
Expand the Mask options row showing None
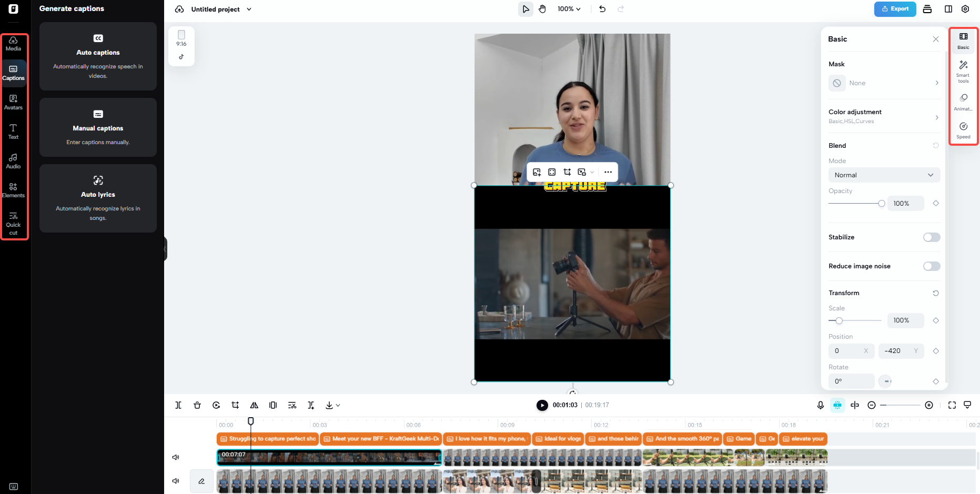tap(884, 83)
